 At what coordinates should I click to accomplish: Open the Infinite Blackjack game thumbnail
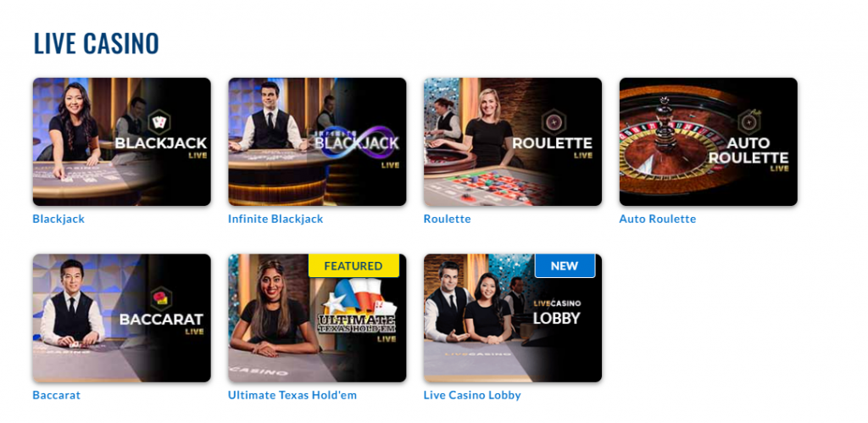click(317, 142)
